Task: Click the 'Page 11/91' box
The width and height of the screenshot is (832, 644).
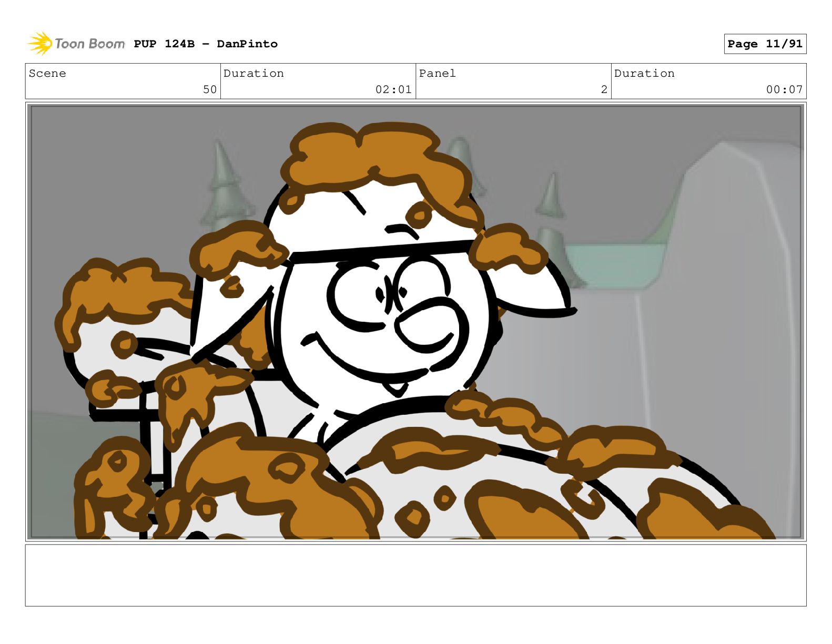Action: [765, 44]
